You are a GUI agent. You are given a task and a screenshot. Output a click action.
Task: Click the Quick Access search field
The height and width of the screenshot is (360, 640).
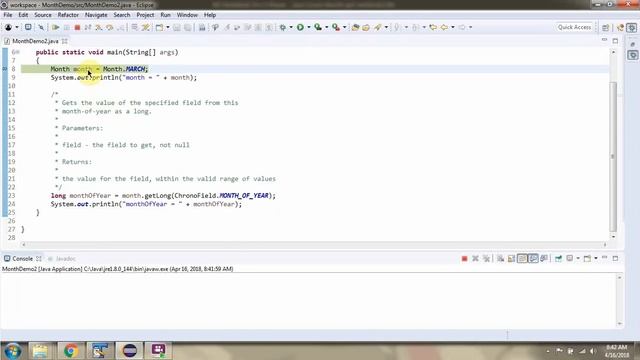pos(574,27)
